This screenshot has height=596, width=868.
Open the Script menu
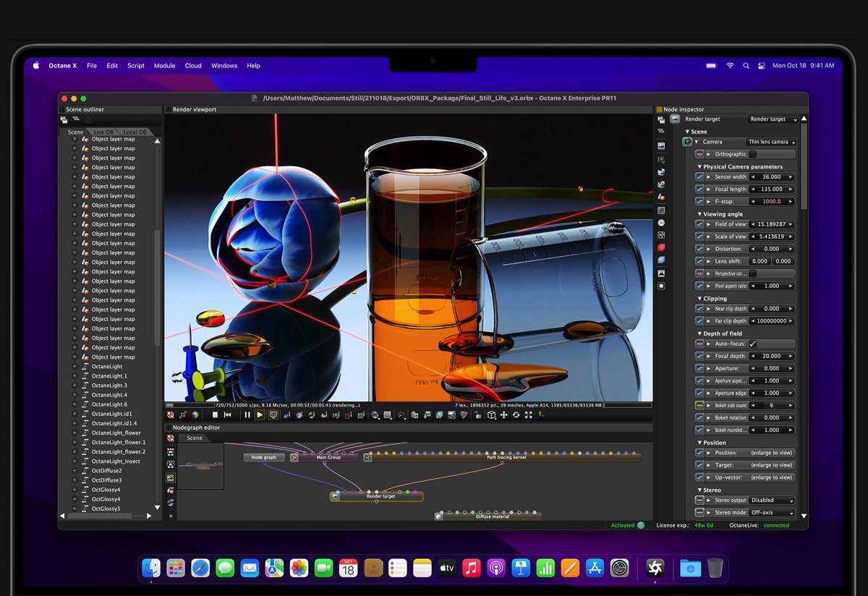(x=136, y=66)
